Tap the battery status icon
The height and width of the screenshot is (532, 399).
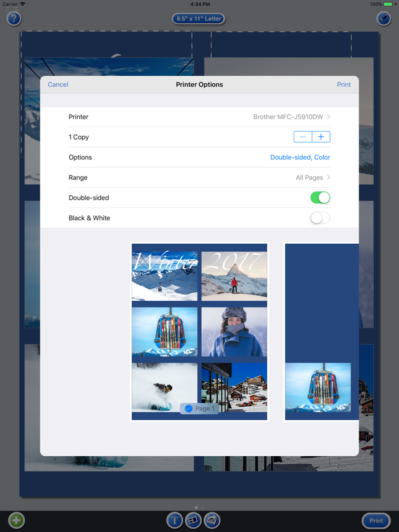click(x=388, y=4)
